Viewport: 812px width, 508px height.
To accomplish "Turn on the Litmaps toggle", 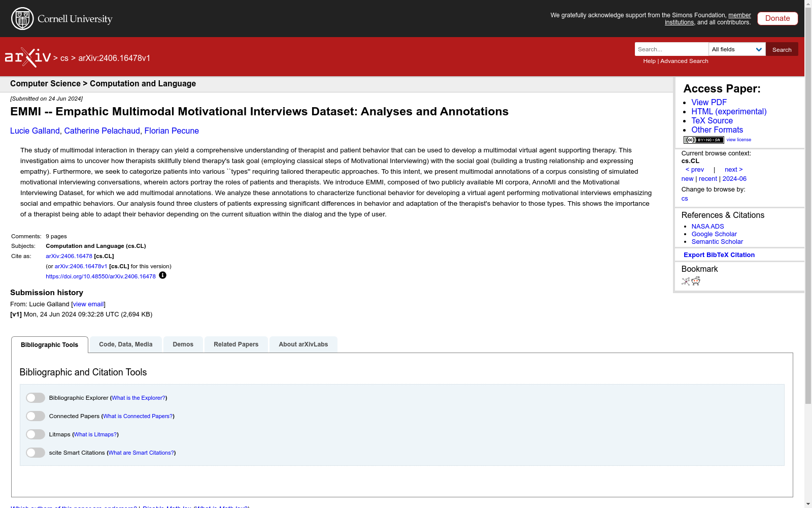I will click(x=36, y=434).
